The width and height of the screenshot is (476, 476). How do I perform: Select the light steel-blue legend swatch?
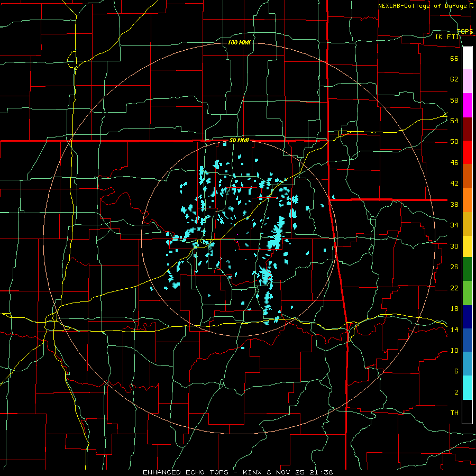467,363
